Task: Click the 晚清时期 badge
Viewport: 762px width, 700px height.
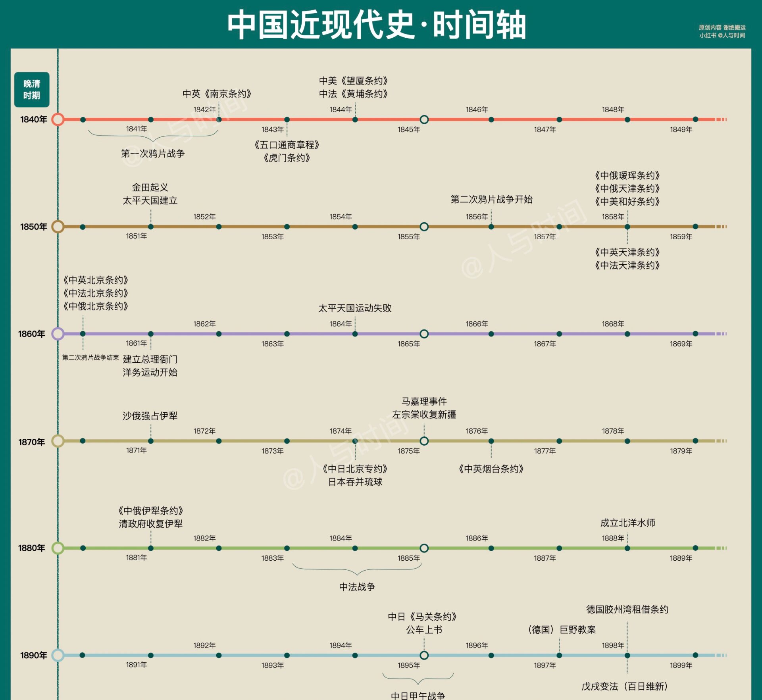Action: point(32,90)
